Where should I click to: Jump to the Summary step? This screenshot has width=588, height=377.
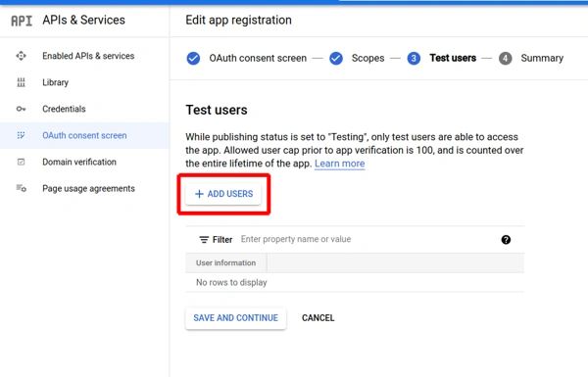[x=542, y=59]
